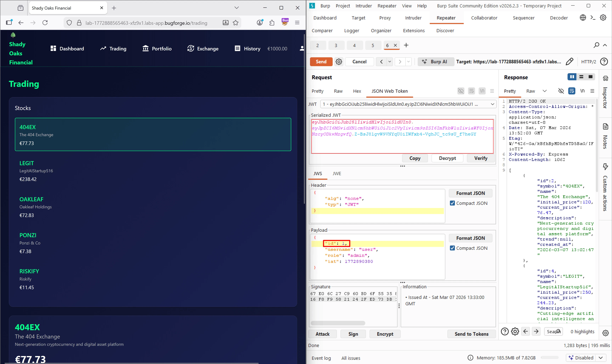Expand the JWT selection dropdown
612x364 pixels.
coord(492,104)
